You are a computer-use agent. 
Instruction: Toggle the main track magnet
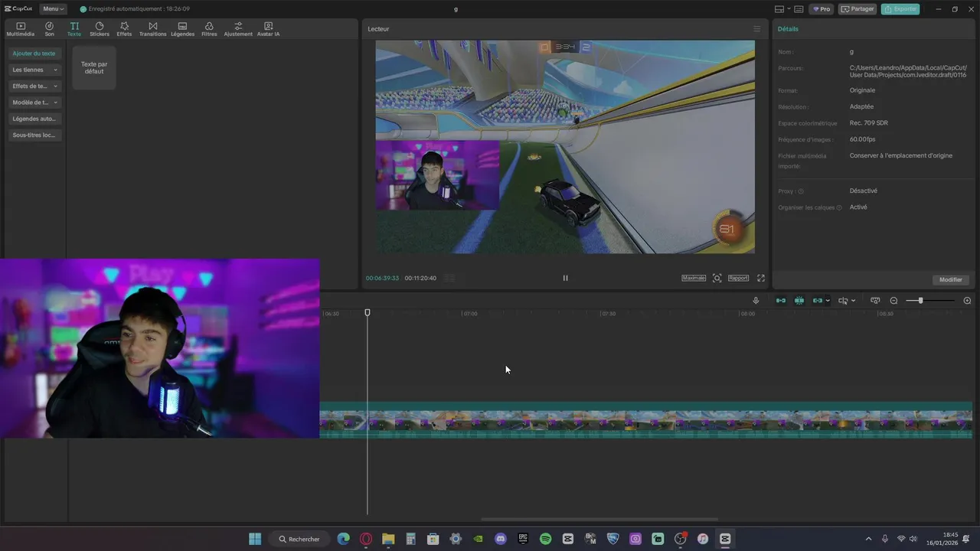(781, 301)
